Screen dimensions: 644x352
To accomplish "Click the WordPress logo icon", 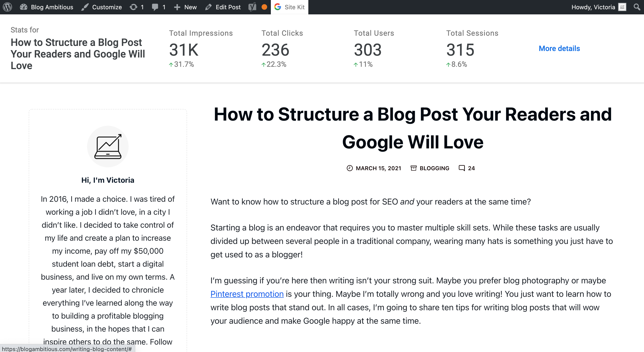I will pyautogui.click(x=7, y=7).
